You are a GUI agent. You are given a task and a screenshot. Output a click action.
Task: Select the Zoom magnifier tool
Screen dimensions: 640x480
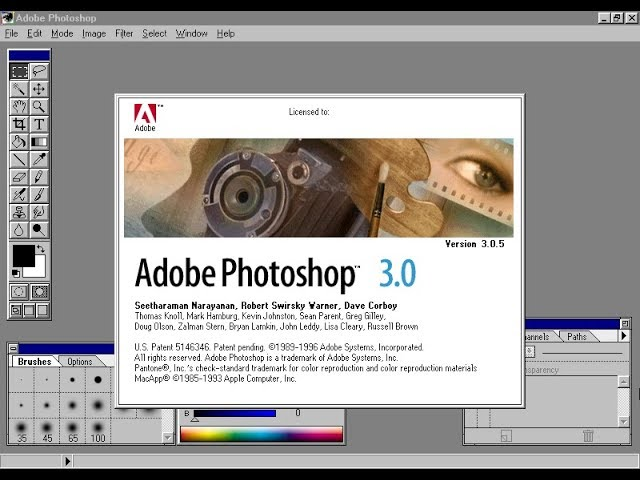(39, 107)
